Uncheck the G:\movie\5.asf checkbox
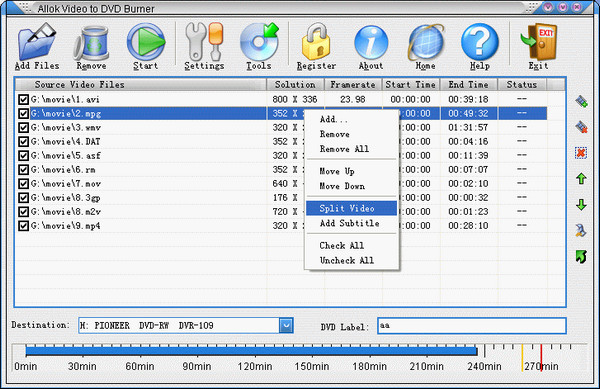Screen dimensions: 600x389 point(23,156)
